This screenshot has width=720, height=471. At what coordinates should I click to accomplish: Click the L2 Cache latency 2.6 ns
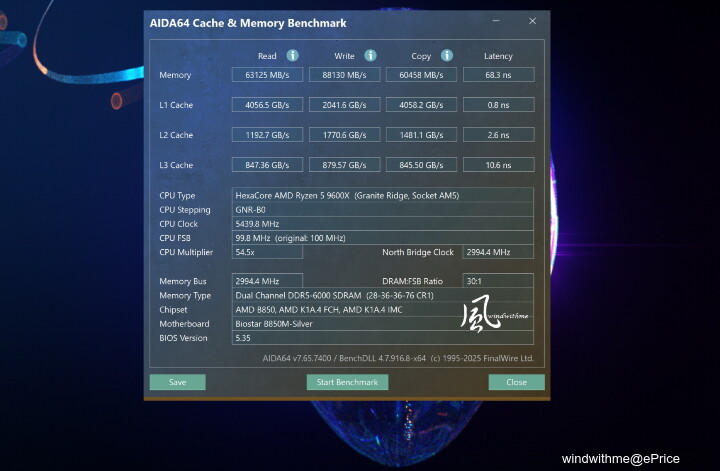point(499,135)
